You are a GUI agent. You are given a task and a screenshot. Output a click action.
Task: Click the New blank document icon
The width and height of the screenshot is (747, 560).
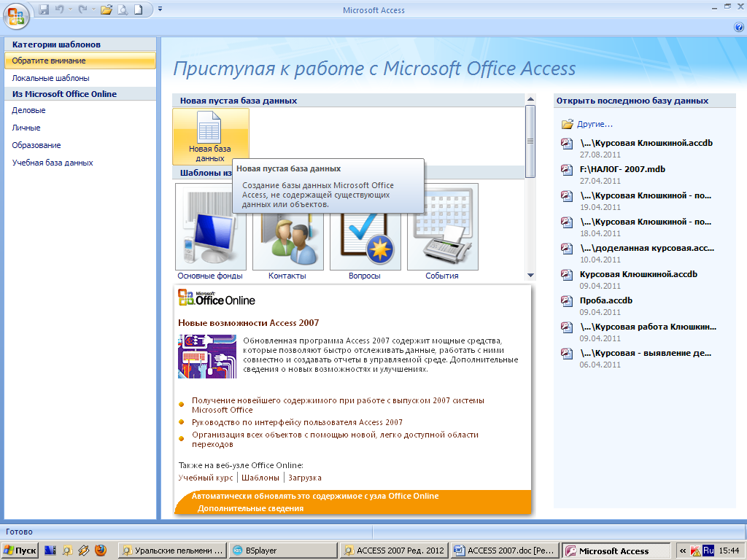coord(138,9)
